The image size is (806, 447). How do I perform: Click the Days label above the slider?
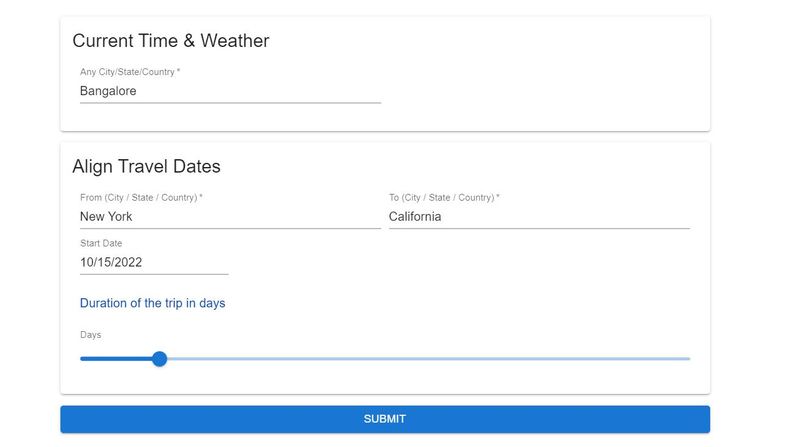click(90, 335)
